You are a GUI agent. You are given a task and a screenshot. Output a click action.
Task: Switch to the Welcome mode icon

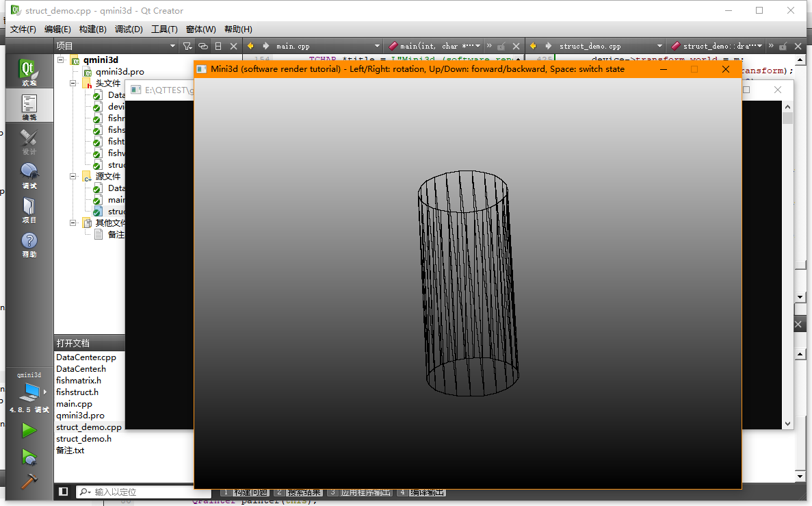(29, 71)
